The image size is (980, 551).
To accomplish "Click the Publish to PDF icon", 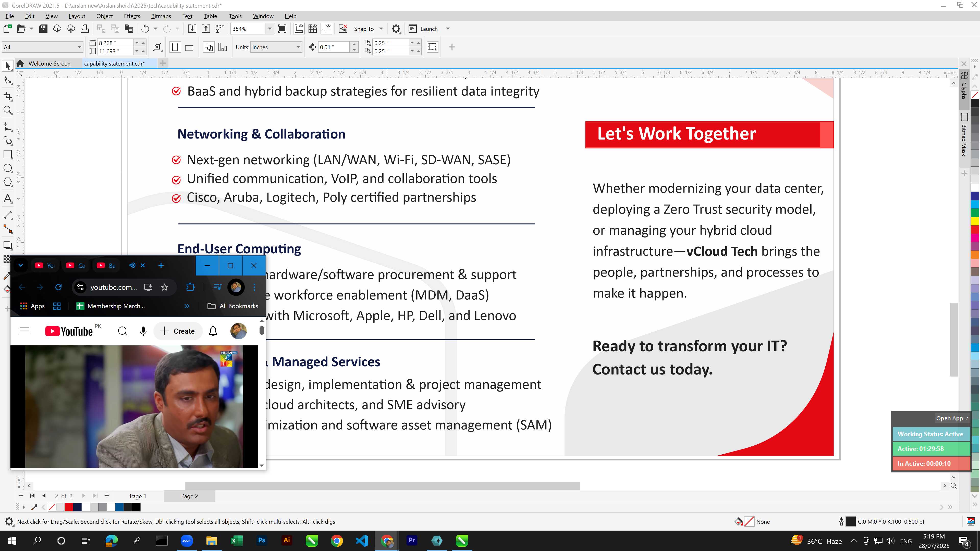I will pos(219,29).
